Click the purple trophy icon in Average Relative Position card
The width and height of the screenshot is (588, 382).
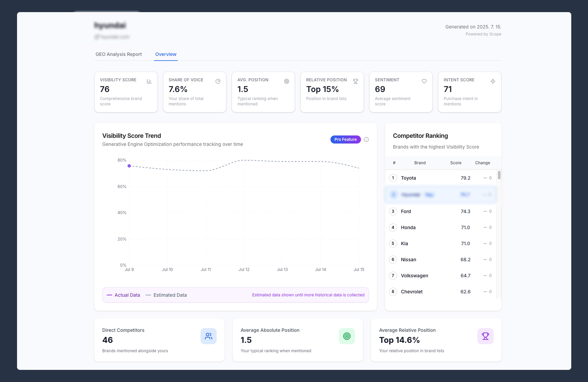(485, 336)
